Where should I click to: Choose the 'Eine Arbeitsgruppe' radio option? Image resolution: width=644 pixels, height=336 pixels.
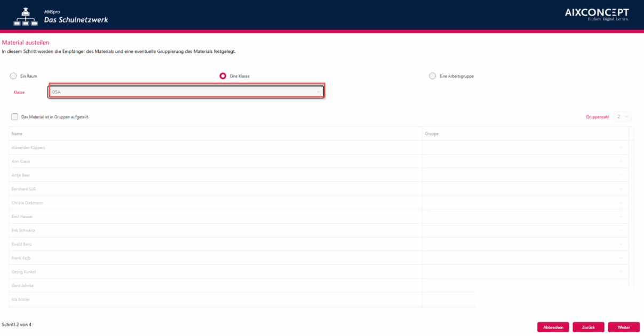click(x=433, y=76)
